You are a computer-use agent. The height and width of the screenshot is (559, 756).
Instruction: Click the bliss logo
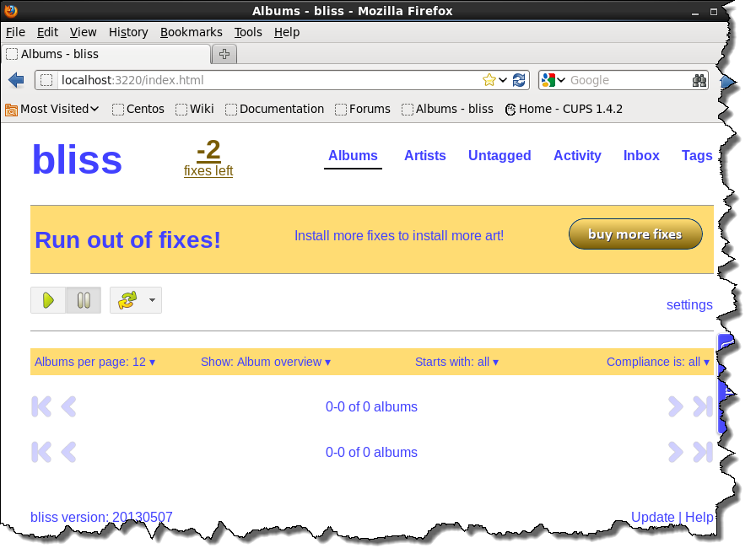77,159
